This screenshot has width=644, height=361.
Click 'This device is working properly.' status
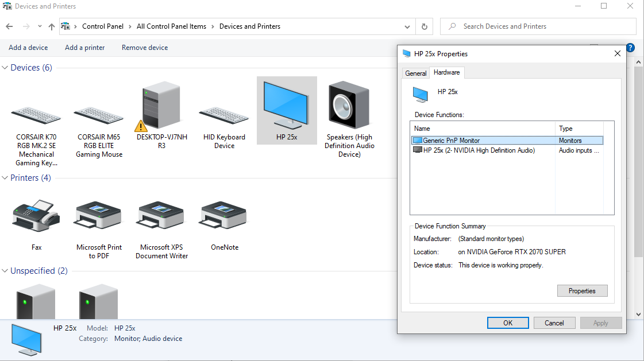pos(500,265)
